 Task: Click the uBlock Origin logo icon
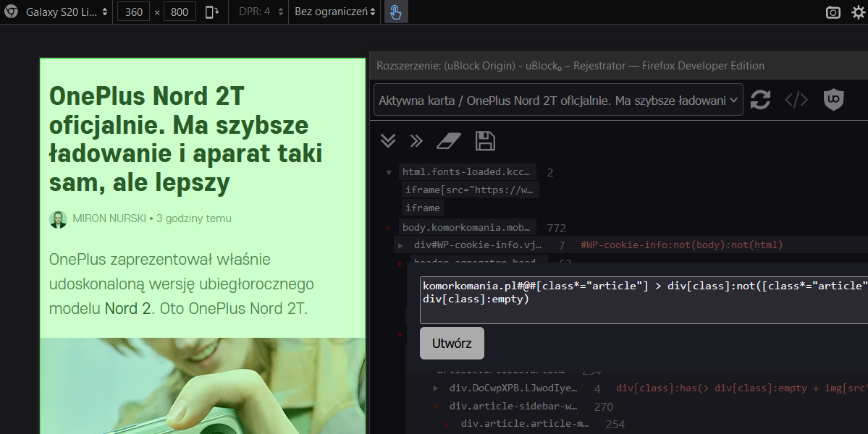pyautogui.click(x=833, y=99)
